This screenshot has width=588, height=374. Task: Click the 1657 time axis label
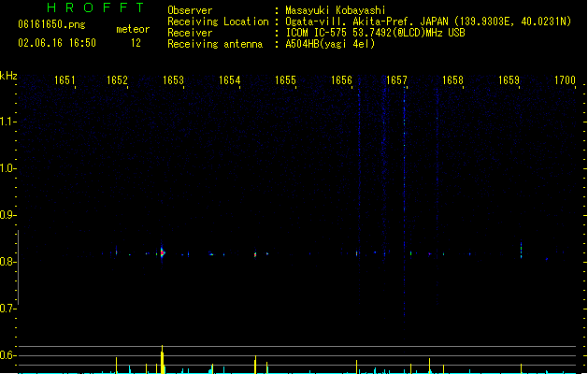(x=396, y=80)
